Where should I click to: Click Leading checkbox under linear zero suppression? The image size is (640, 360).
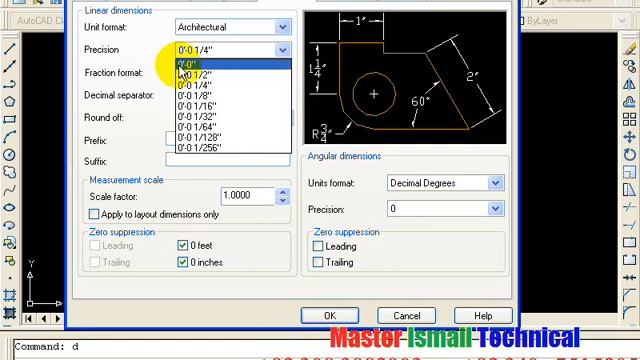[94, 245]
